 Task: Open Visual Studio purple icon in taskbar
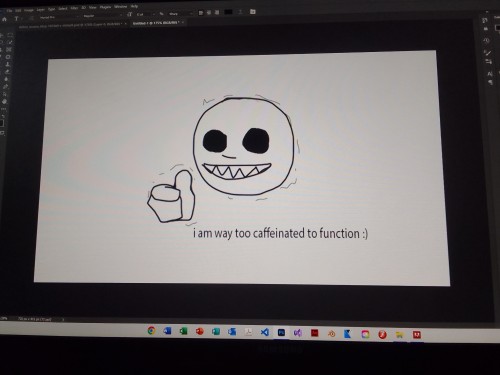pos(298,333)
